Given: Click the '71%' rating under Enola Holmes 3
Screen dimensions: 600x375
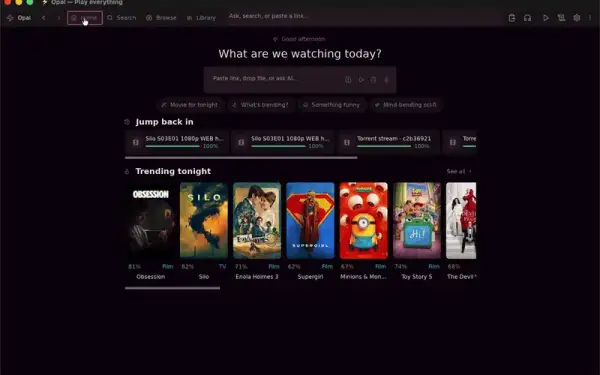Looking at the screenshot, I should point(241,266).
